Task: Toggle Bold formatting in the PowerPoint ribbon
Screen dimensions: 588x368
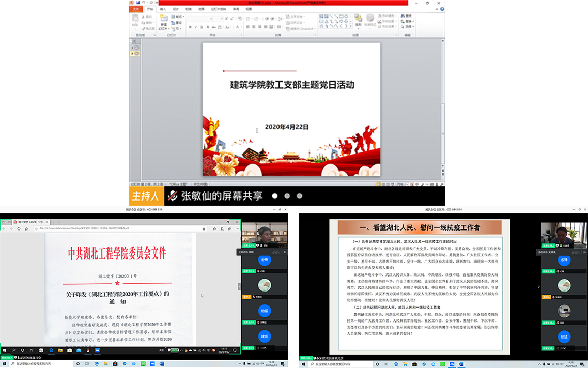Action: pos(190,27)
